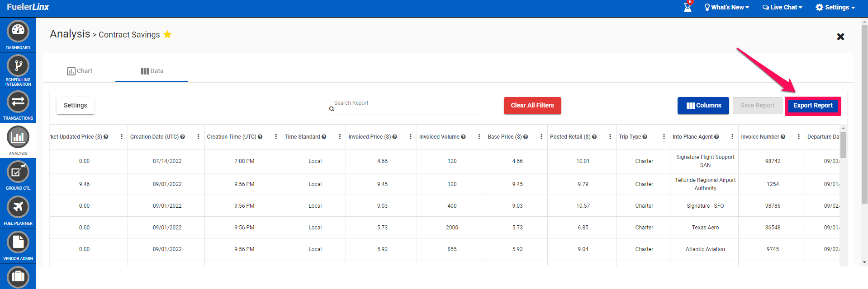
Task: Click help icon on Into Plane Agent
Action: pos(716,137)
